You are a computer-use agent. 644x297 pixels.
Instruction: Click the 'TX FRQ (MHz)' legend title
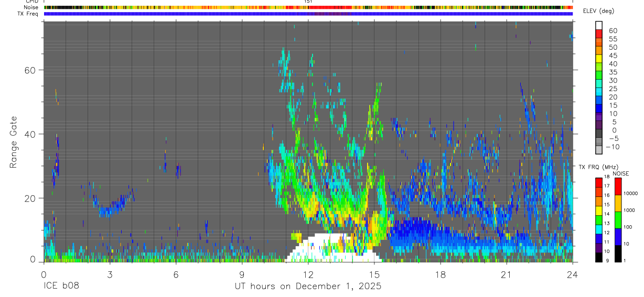pyautogui.click(x=597, y=167)
